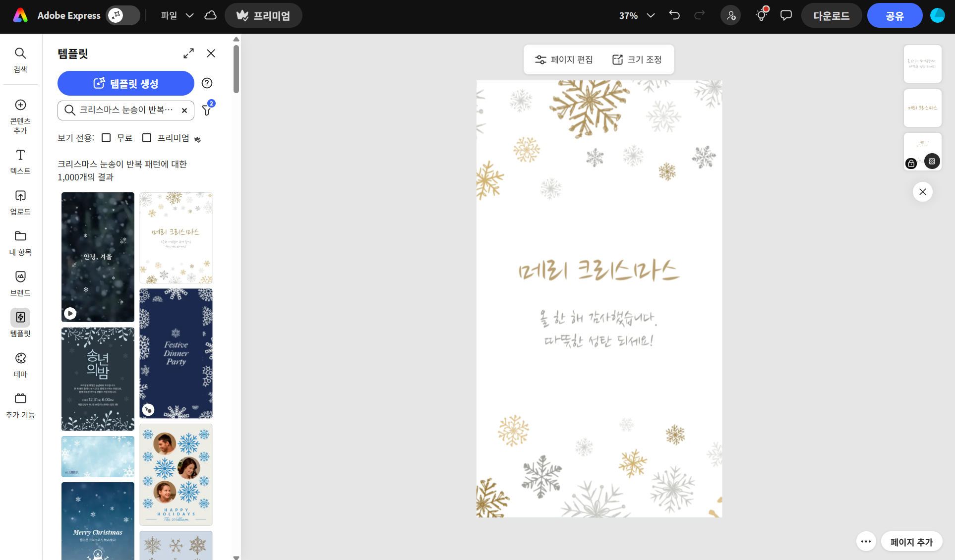955x560 pixels.
Task: Toggle the switch next to Adobe Express
Action: tap(123, 15)
